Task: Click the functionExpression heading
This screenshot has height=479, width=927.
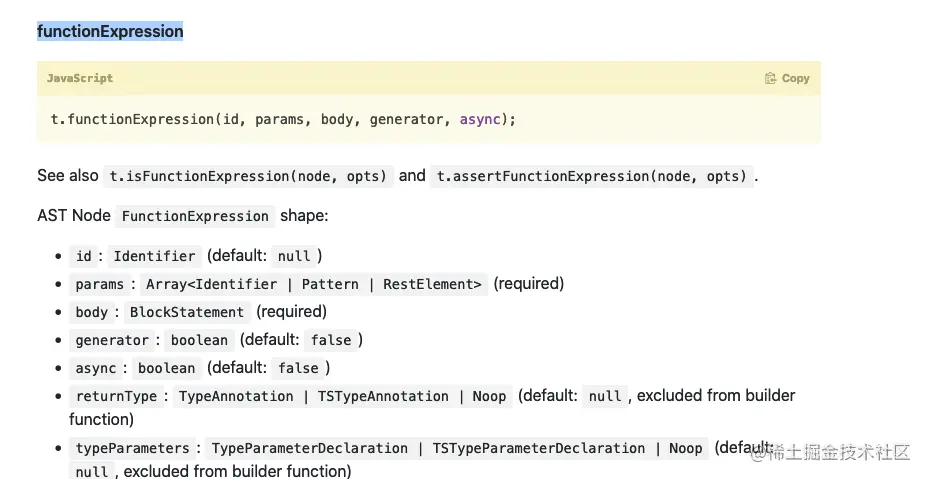Action: (x=110, y=31)
